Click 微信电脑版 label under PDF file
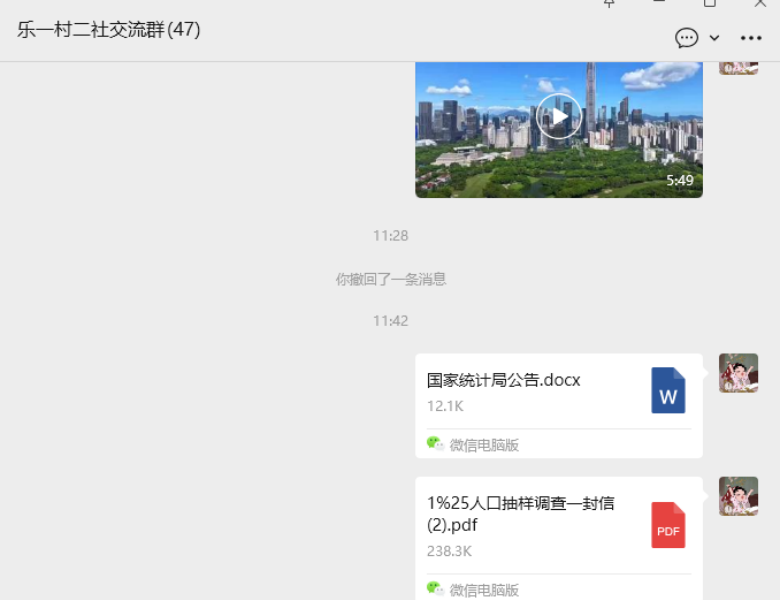The image size is (780, 600). point(484,590)
